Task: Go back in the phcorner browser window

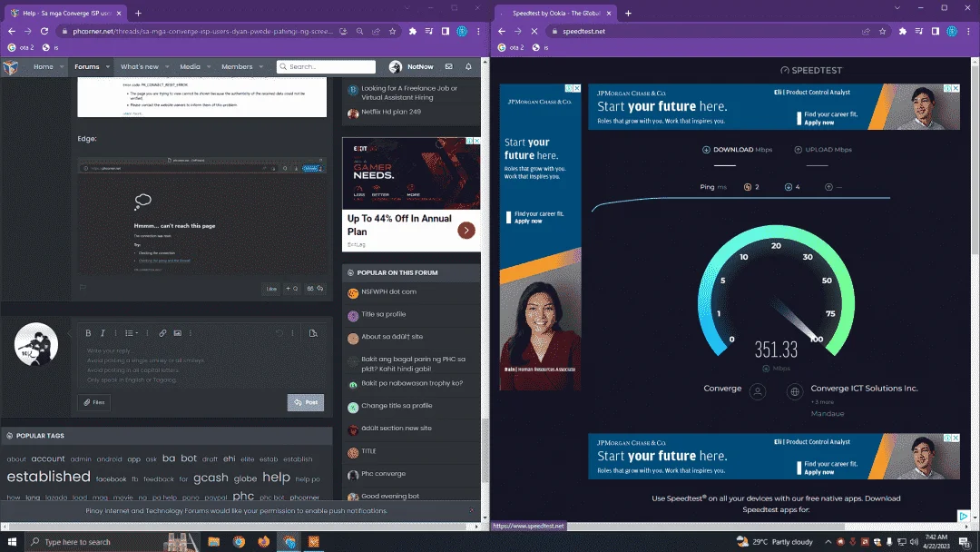Action: pos(11,31)
